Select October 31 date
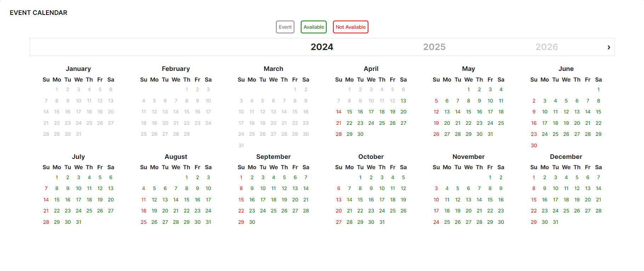 pyautogui.click(x=382, y=222)
